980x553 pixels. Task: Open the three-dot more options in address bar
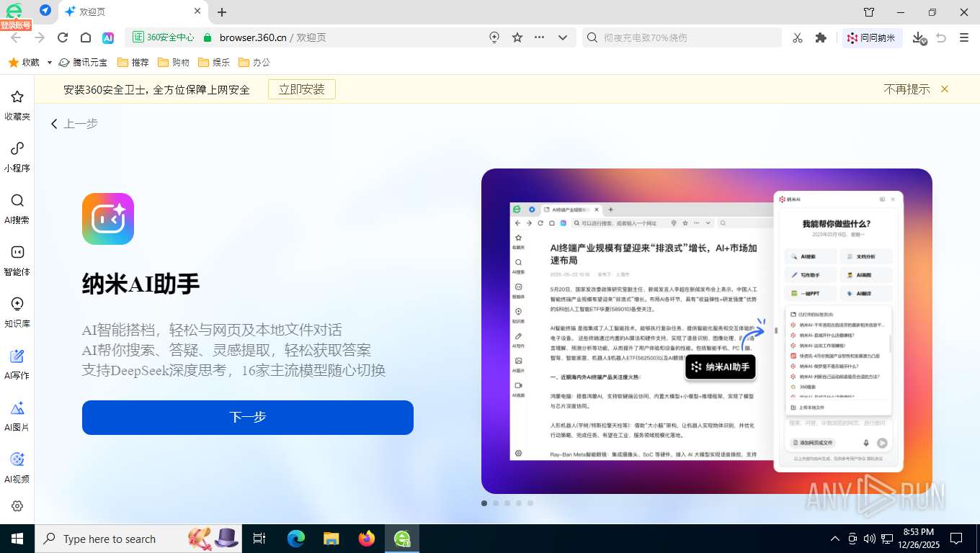[x=540, y=37]
